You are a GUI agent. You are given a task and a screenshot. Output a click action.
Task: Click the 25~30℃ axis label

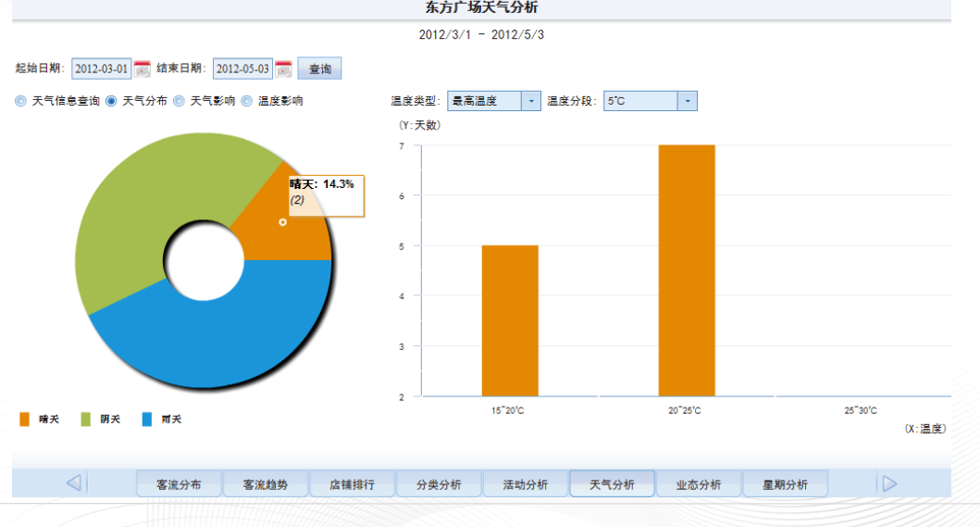coord(861,410)
